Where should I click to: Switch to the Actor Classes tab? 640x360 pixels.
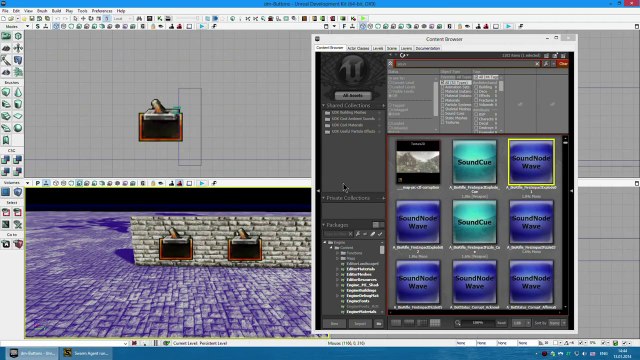(358, 48)
